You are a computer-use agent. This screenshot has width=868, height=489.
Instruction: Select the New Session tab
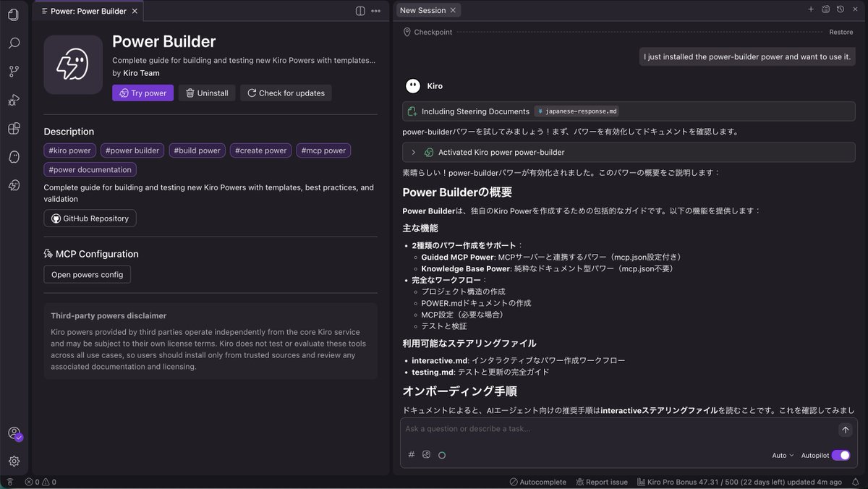click(x=428, y=10)
